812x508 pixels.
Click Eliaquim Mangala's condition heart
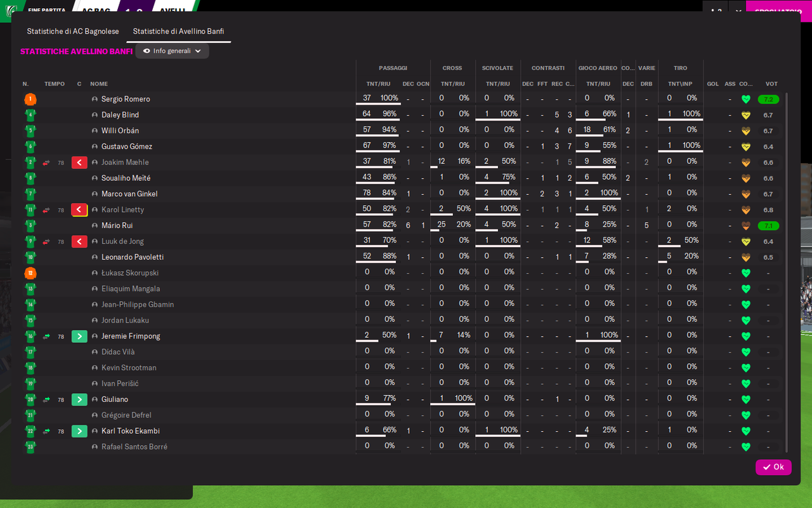[746, 289]
